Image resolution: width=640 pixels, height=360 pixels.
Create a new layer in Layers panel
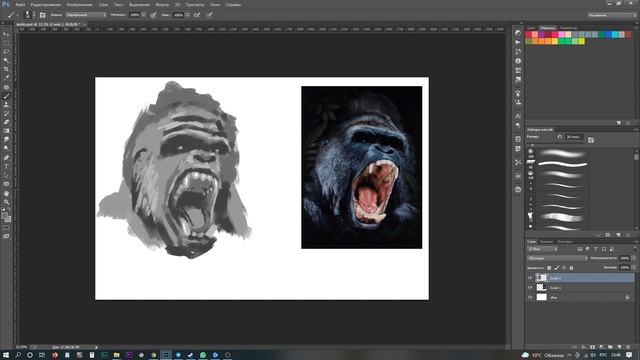pos(620,347)
